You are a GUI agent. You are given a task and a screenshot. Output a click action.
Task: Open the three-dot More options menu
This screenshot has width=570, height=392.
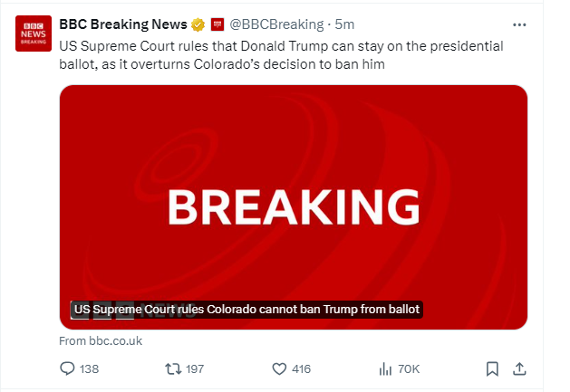point(519,24)
